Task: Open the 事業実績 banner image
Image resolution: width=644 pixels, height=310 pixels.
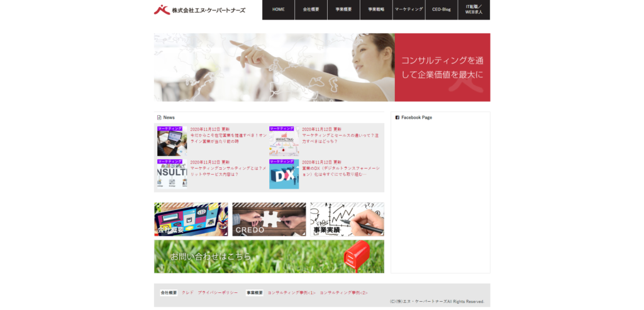Action: click(x=347, y=219)
